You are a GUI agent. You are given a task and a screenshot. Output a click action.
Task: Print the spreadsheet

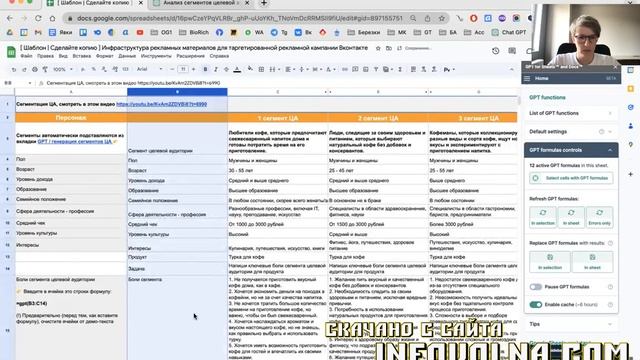tap(35, 70)
